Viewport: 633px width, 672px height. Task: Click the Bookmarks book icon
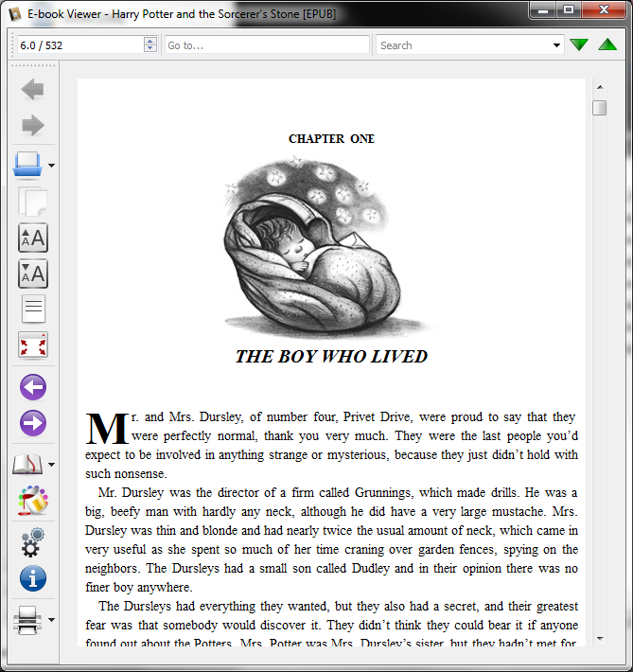coord(27,464)
